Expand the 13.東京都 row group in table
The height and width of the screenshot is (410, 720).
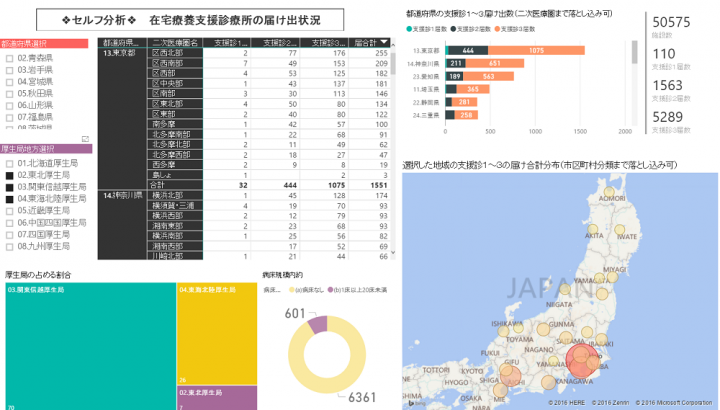click(122, 53)
